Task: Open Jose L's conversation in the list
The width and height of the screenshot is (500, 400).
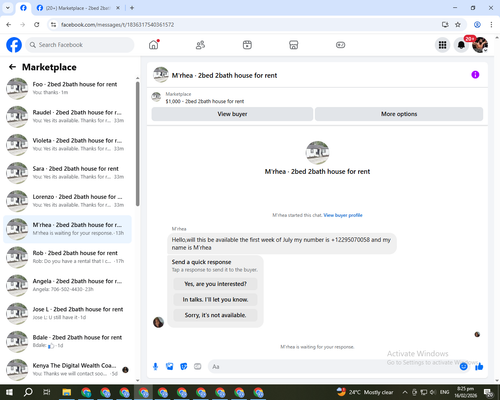Action: [68, 313]
